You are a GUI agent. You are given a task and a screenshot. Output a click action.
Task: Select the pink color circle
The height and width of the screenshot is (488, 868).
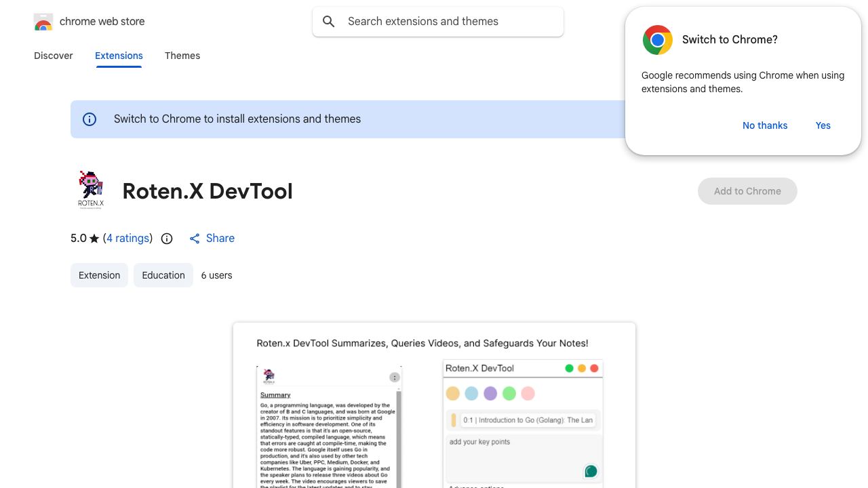coord(528,394)
